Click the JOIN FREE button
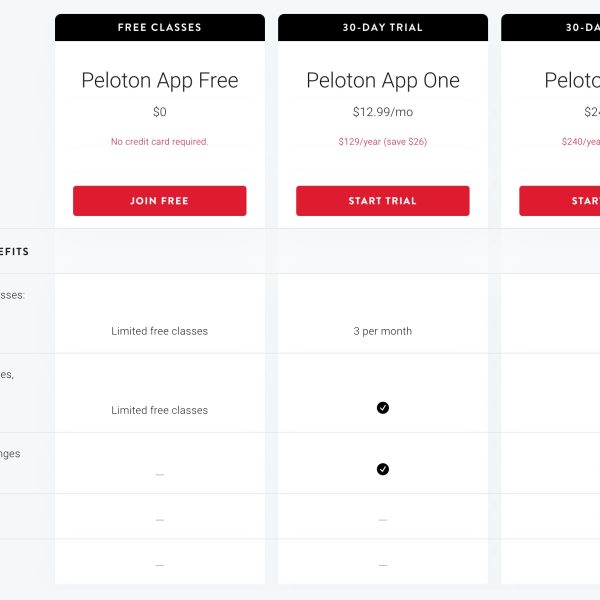The width and height of the screenshot is (600, 600). pyautogui.click(x=160, y=201)
